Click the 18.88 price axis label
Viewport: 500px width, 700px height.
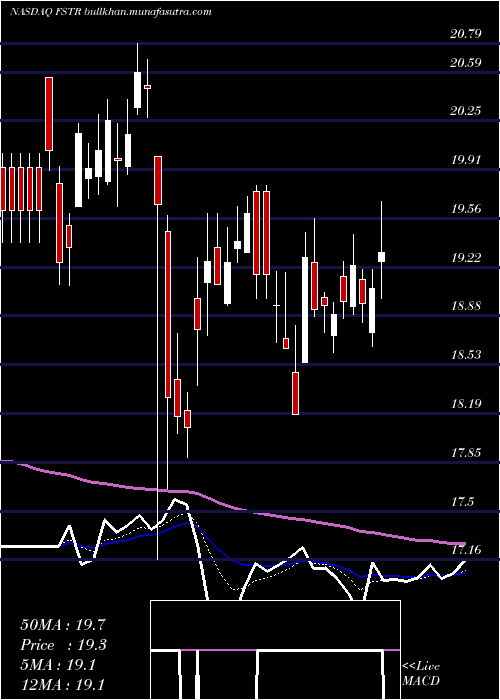click(466, 306)
